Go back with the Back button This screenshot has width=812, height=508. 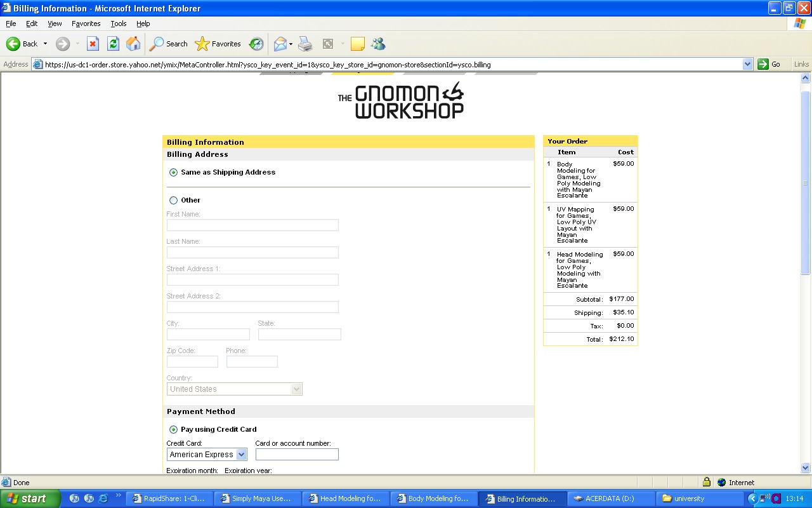pyautogui.click(x=22, y=44)
